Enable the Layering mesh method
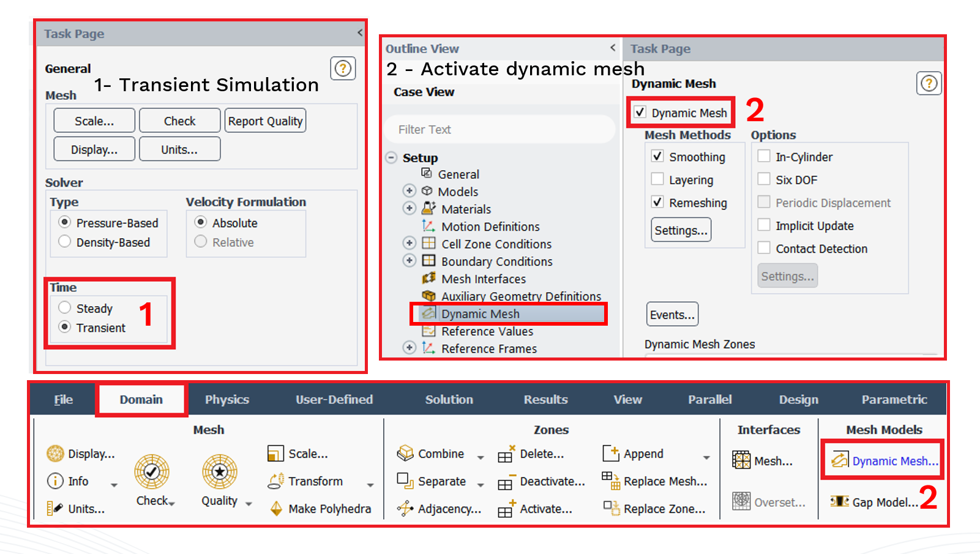The width and height of the screenshot is (980, 554). click(657, 179)
